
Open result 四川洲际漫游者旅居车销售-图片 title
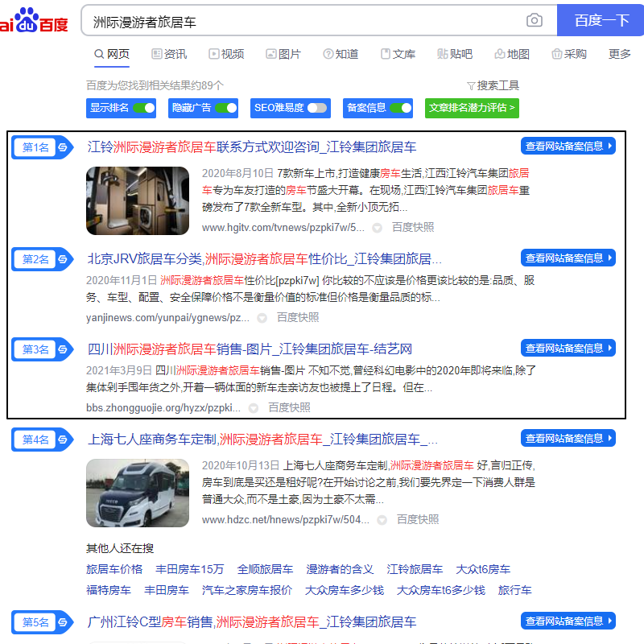click(250, 349)
